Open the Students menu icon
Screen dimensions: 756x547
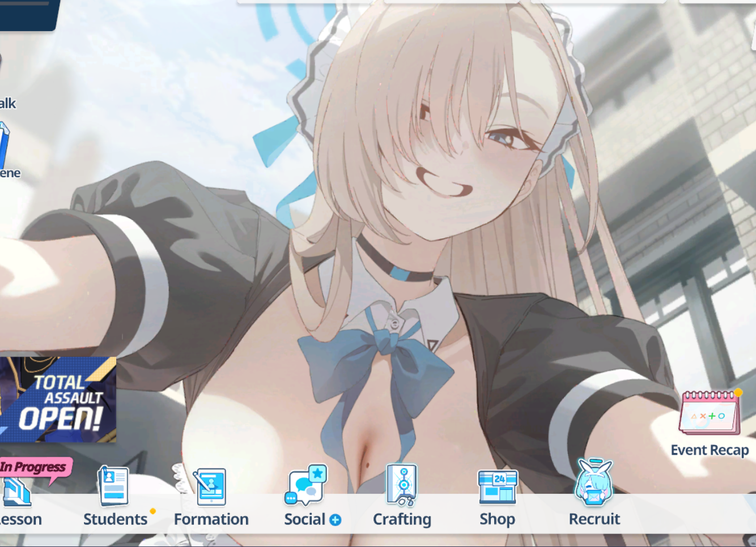(113, 485)
